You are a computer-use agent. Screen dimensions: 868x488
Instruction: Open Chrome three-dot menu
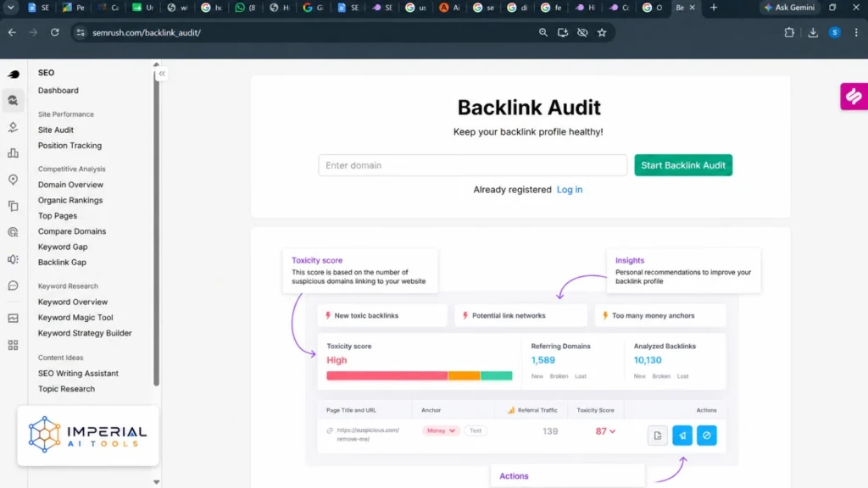tap(856, 33)
